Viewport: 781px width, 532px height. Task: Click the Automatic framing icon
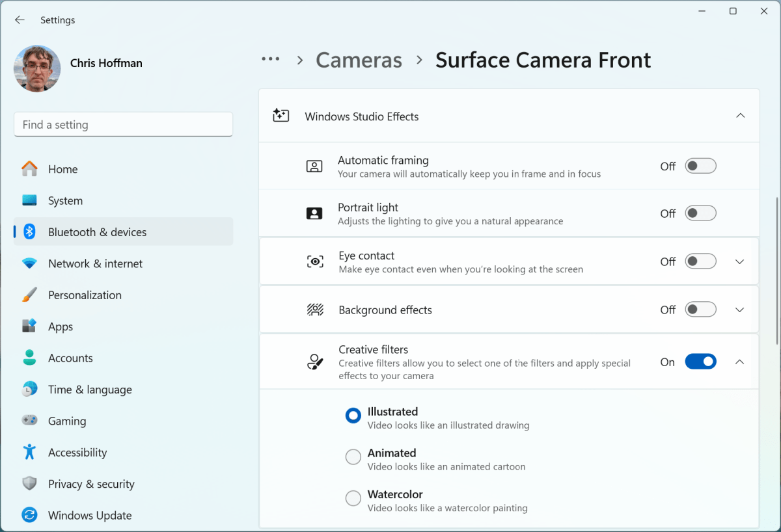coord(314,166)
